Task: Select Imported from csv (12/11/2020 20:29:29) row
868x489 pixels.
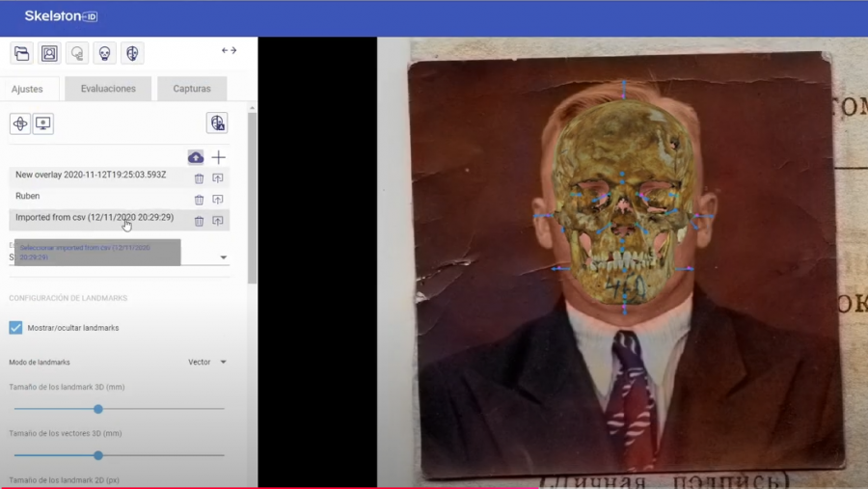Action: tap(119, 218)
